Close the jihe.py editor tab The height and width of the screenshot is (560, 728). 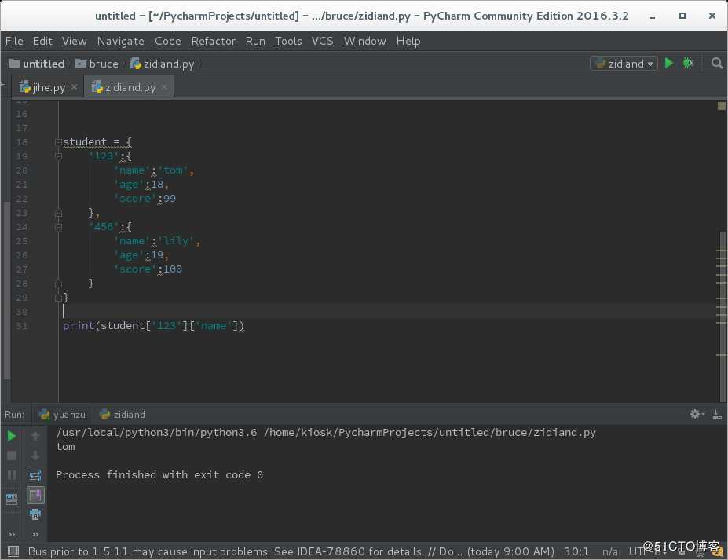pos(75,87)
